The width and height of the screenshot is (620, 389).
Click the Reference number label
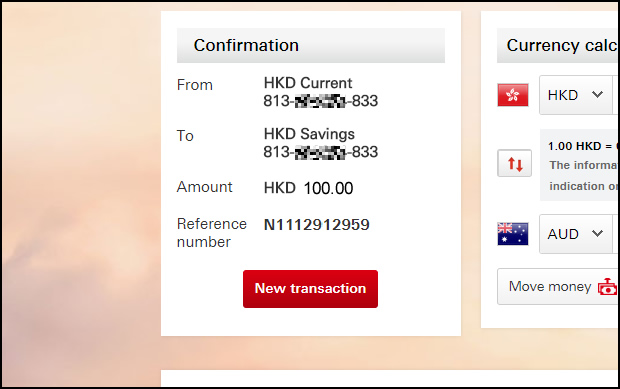coord(212,233)
